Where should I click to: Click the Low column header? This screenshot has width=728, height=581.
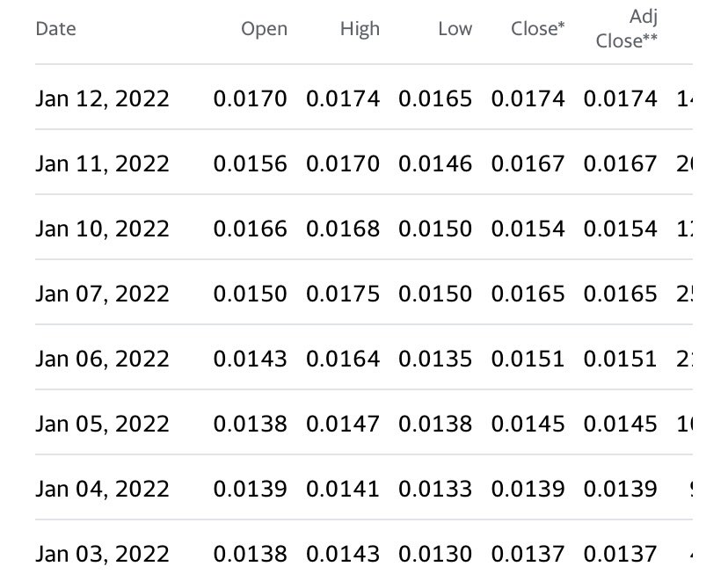[x=455, y=29]
